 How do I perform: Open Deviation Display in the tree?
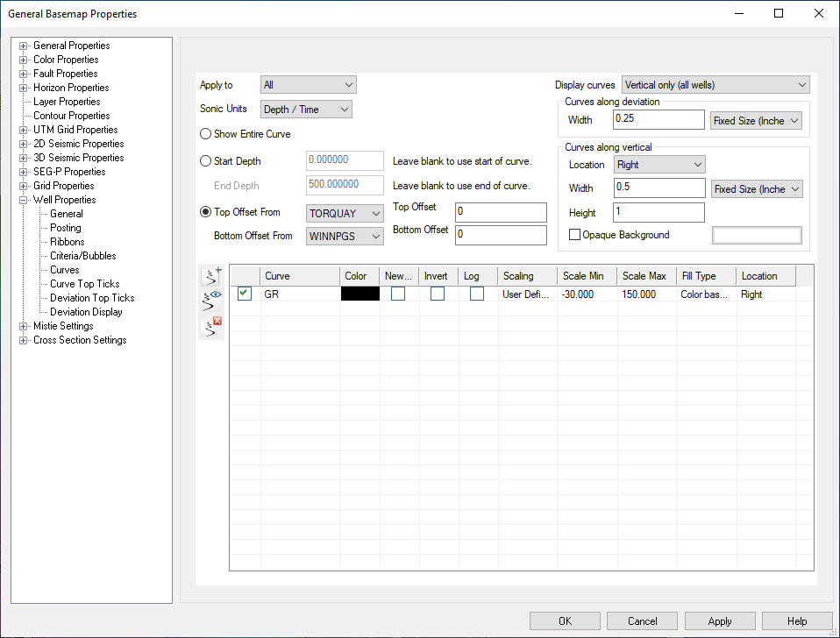(86, 312)
